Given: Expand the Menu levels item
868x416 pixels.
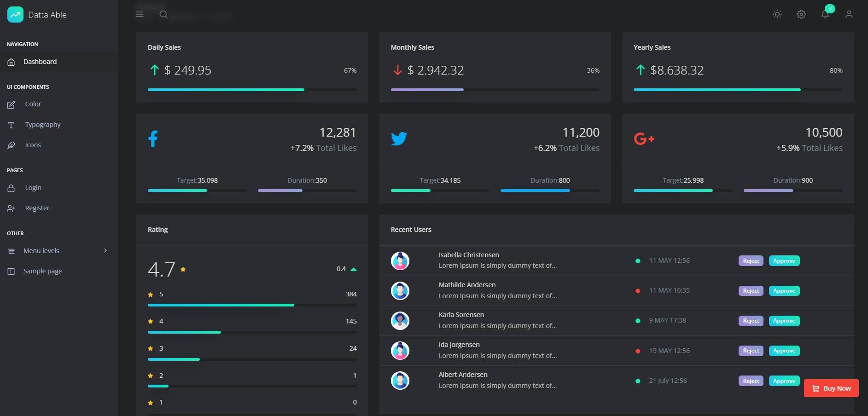Looking at the screenshot, I should click(41, 250).
